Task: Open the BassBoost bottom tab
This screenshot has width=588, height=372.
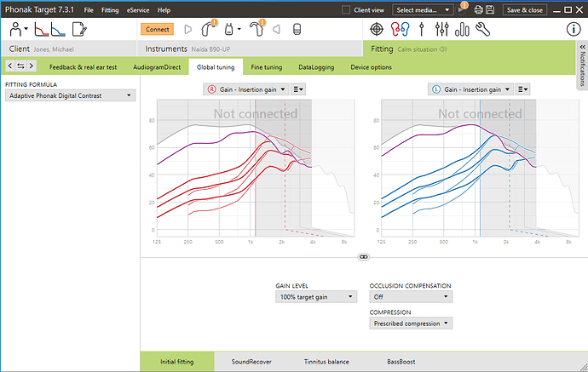Action: coord(401,362)
